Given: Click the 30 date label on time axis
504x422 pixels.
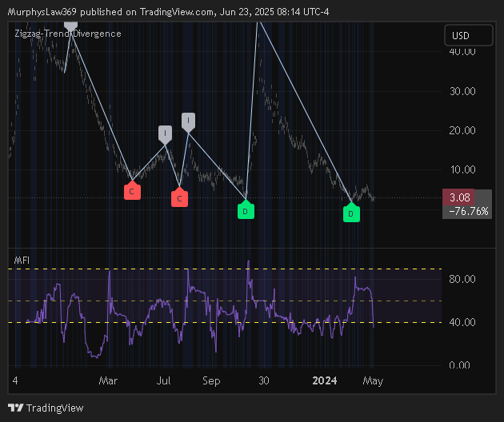Looking at the screenshot, I should point(264,380).
